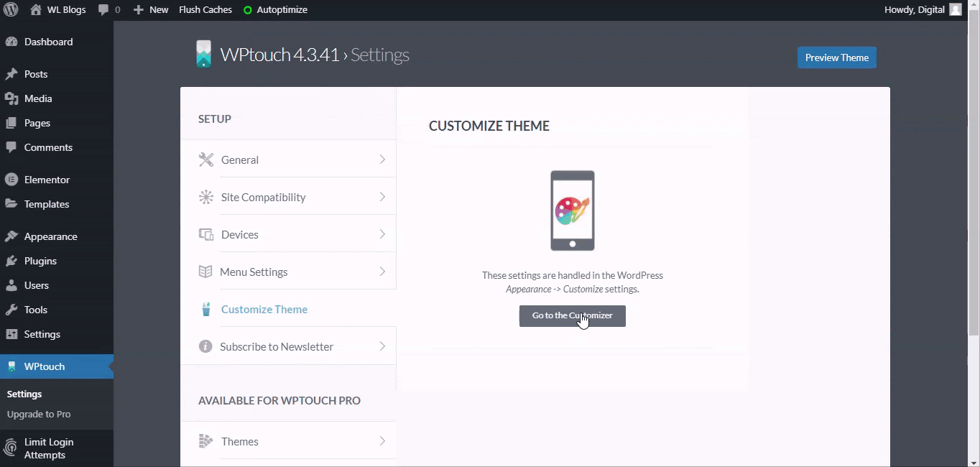Select the Customize Theme section
This screenshot has width=980, height=467.
coord(288,309)
